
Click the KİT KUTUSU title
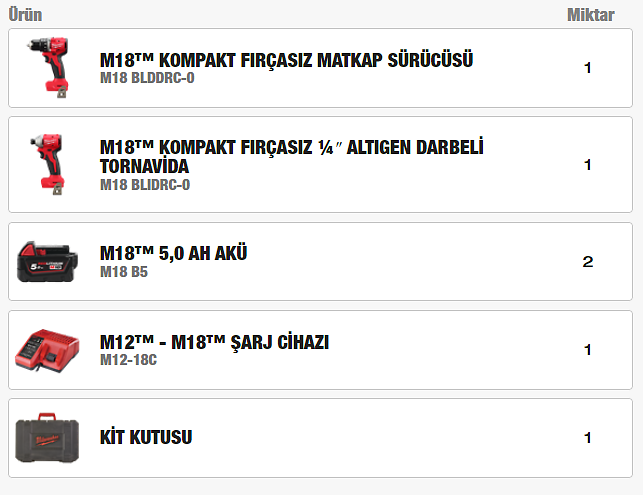click(146, 437)
